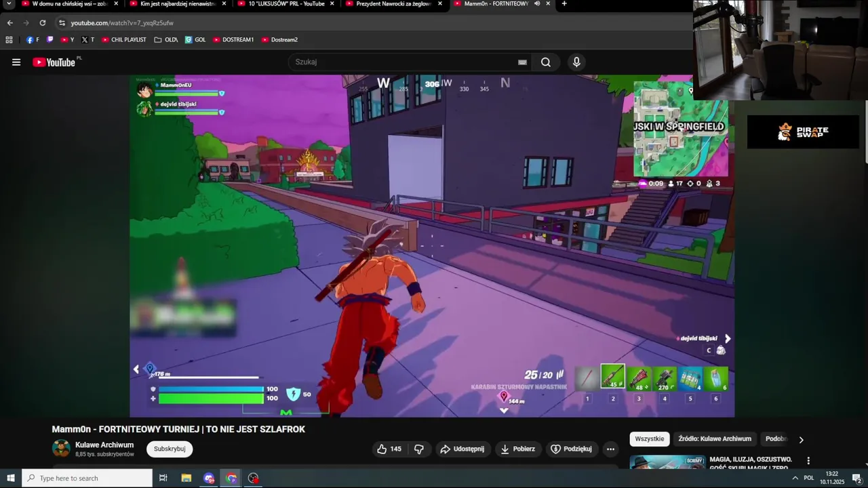Switch the POL input language indicator
Screen dimensions: 868x488
click(809, 478)
